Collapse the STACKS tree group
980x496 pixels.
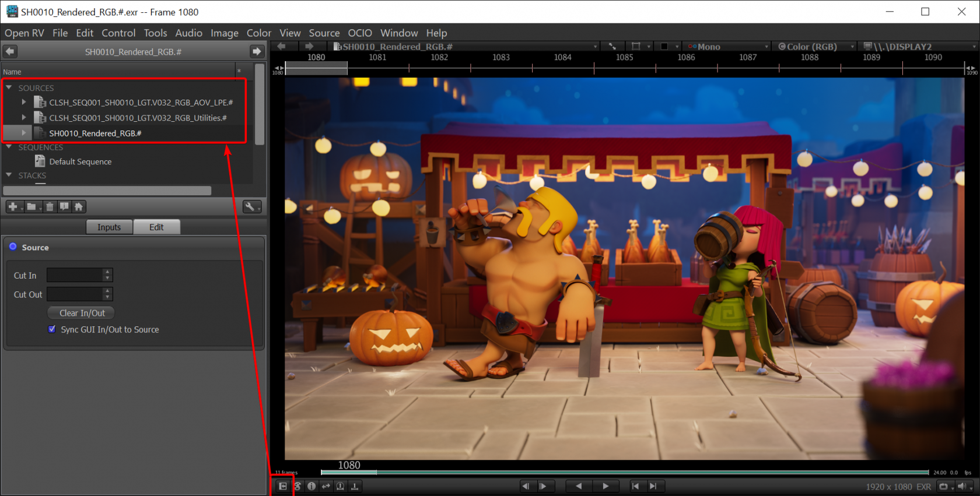pyautogui.click(x=9, y=175)
